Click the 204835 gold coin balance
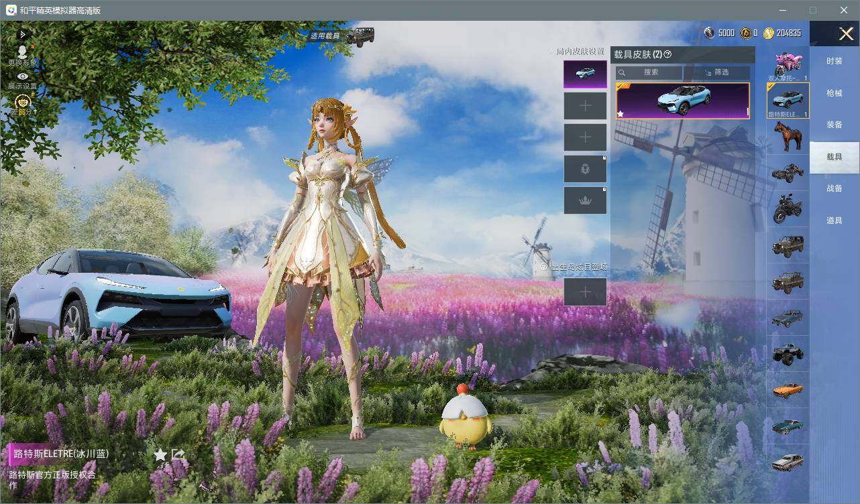860x504 pixels. click(782, 33)
